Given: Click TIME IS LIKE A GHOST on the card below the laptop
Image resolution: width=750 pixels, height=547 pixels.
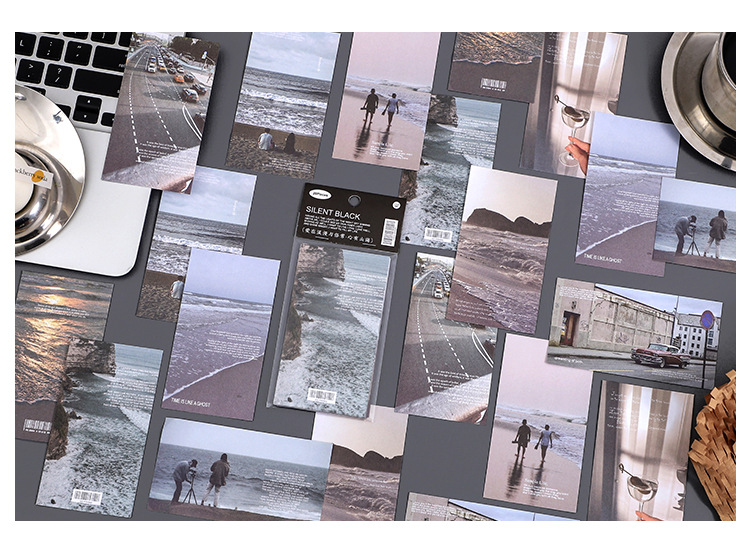Looking at the screenshot, I should click(x=190, y=403).
